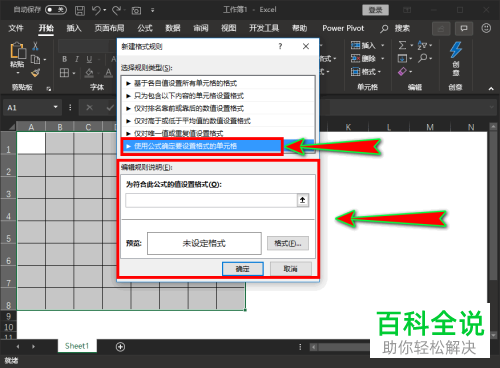Open the clipboard dialog launcher
This screenshot has height=368, width=500.
49,88
